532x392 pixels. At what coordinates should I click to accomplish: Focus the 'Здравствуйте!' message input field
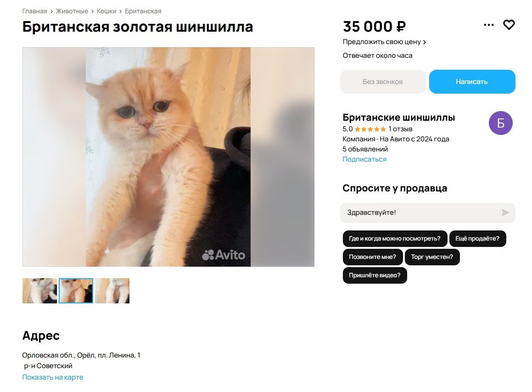[421, 213]
